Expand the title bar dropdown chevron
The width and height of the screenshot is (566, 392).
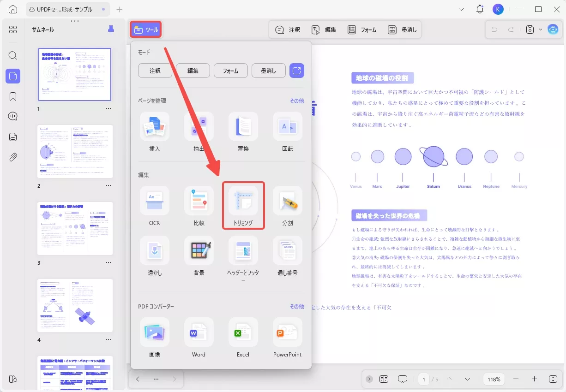[461, 9]
